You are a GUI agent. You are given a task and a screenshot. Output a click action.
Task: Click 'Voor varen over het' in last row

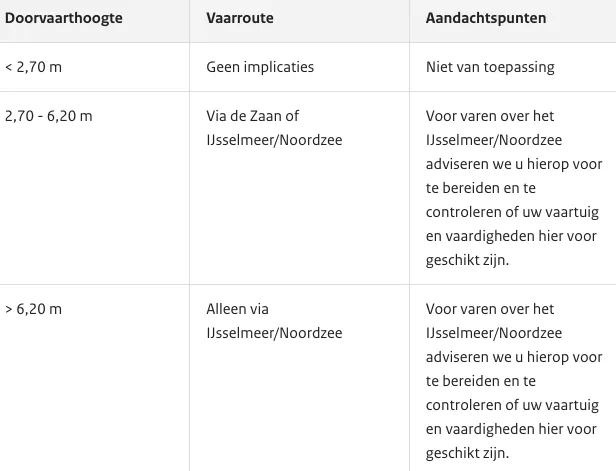490,309
